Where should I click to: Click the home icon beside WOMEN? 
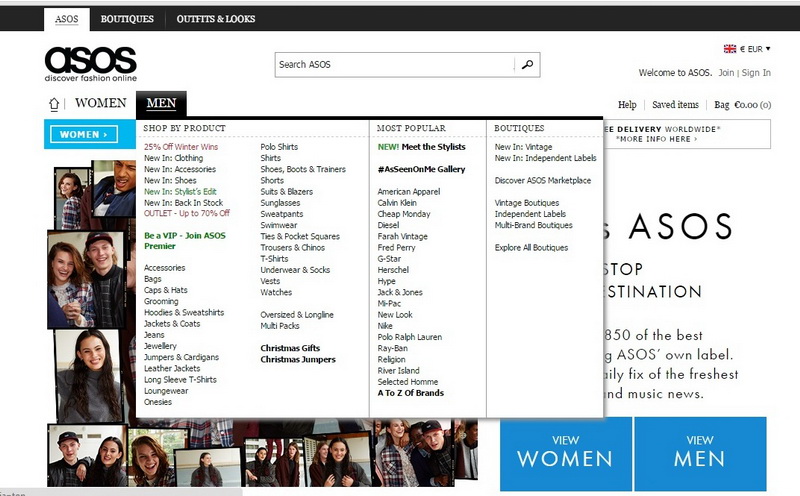54,104
